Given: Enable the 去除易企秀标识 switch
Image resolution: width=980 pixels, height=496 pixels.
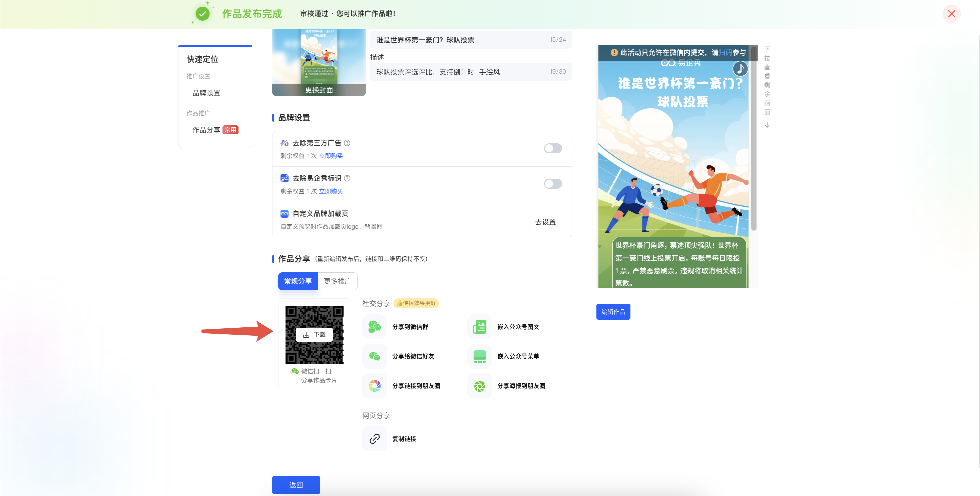Looking at the screenshot, I should [x=553, y=184].
